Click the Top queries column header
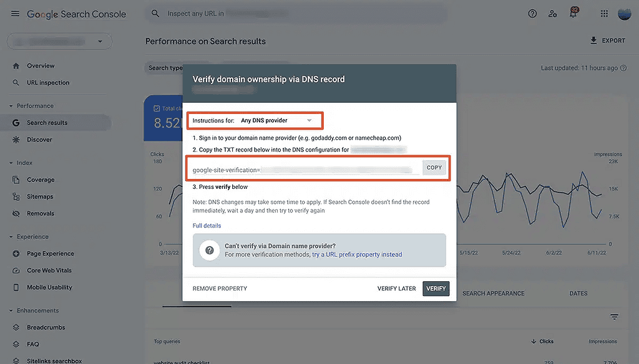The height and width of the screenshot is (364, 639). tap(167, 341)
